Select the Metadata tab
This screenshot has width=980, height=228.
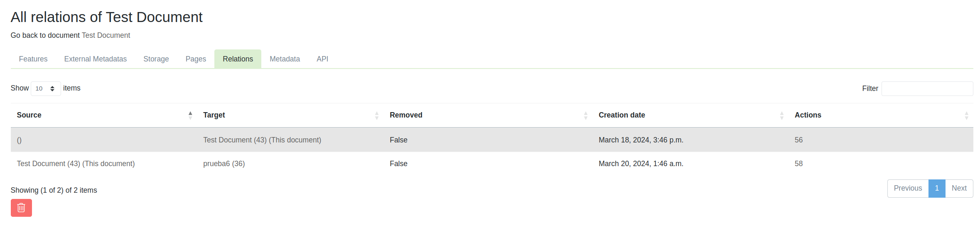click(x=285, y=59)
